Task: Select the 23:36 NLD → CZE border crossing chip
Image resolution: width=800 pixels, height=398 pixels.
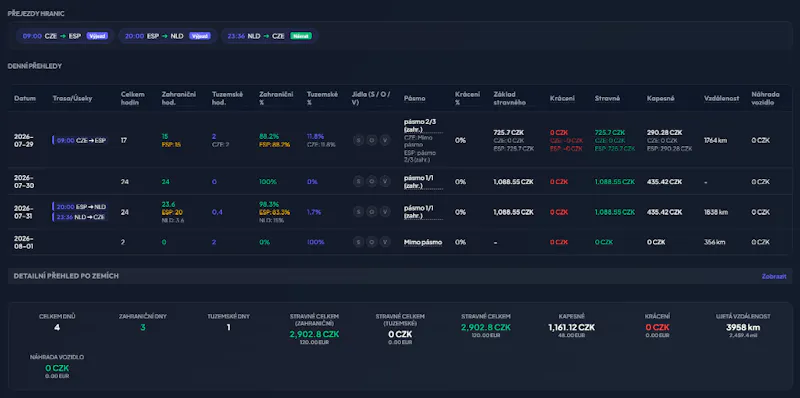Action: 270,36
